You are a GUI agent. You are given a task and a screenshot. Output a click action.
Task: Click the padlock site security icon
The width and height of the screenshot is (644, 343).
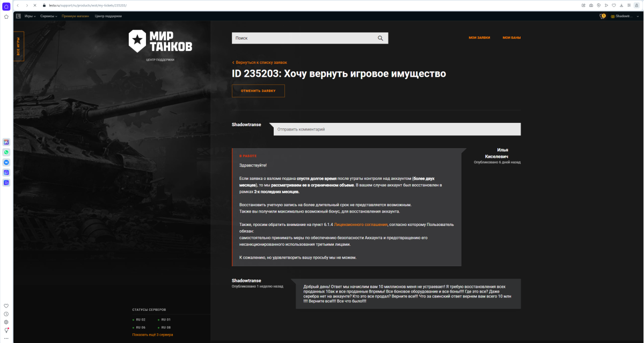(x=45, y=5)
